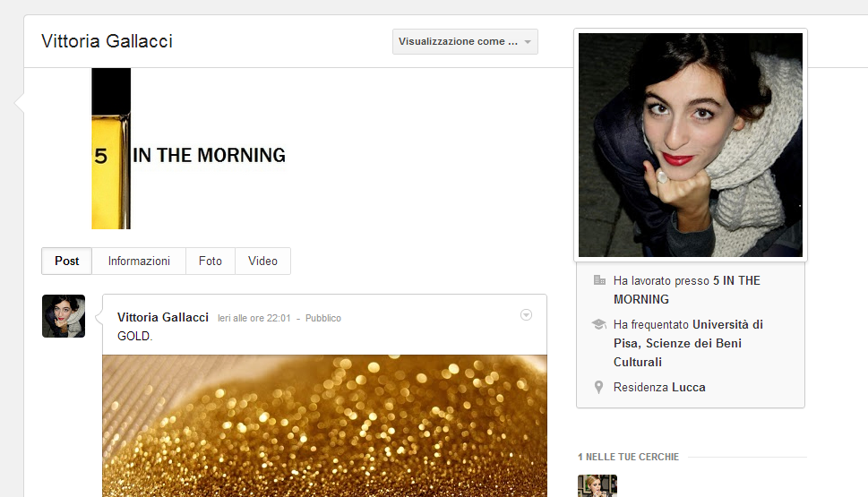Open the Video tab
The width and height of the screenshot is (868, 497).
pos(263,261)
